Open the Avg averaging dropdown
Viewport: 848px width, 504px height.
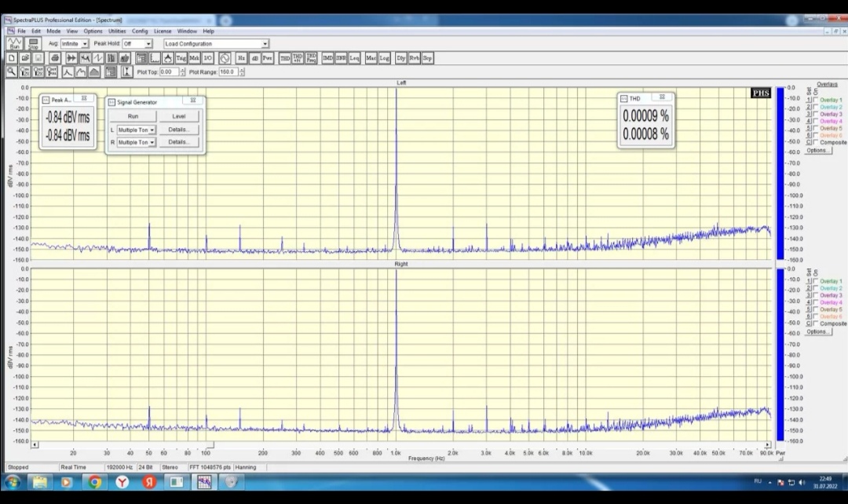click(85, 44)
